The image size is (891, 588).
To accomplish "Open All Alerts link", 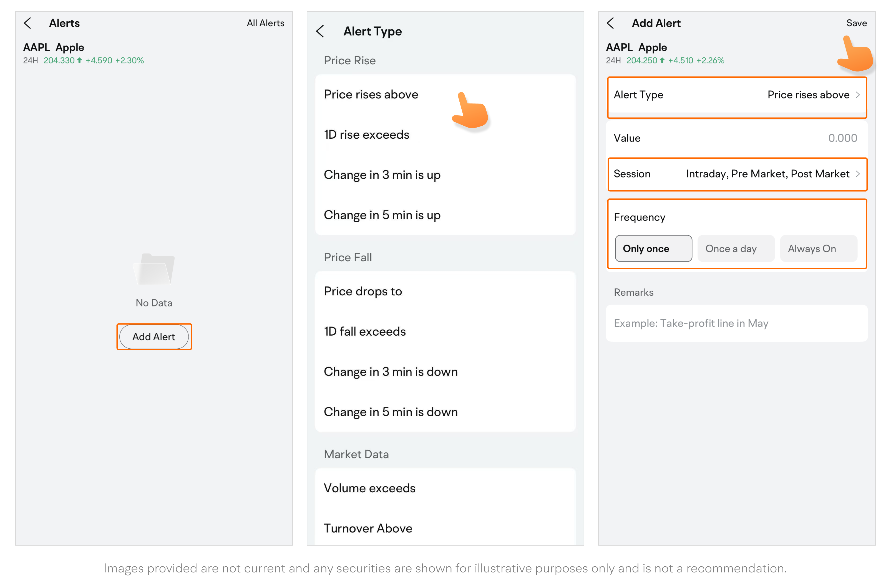I will click(265, 23).
